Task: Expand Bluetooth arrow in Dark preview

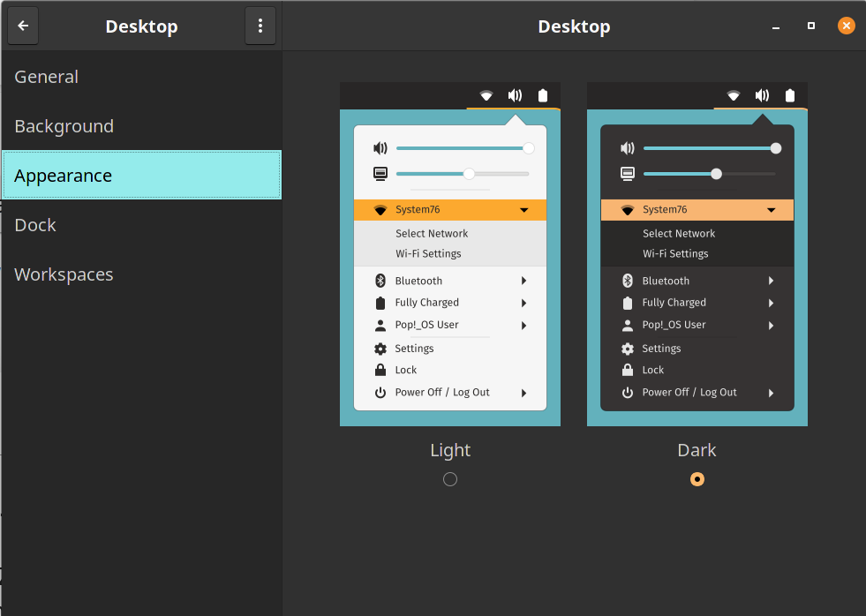Action: click(x=771, y=281)
